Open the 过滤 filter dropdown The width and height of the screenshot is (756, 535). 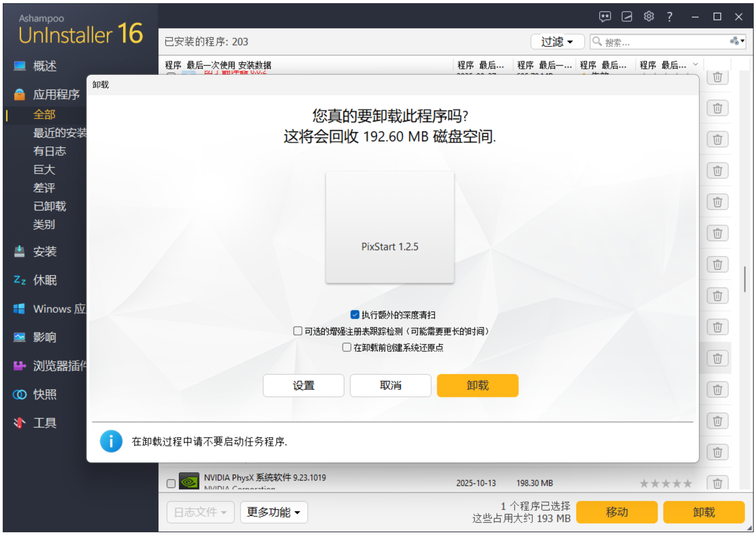point(558,42)
